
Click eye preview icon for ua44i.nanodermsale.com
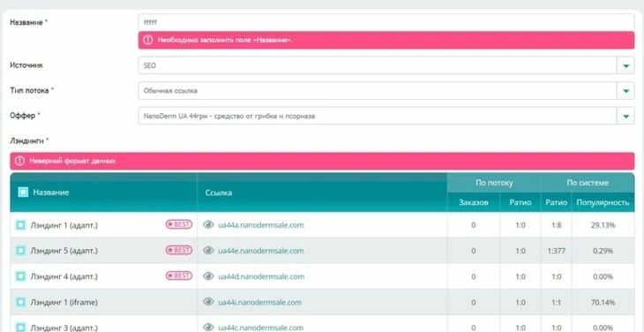point(209,302)
